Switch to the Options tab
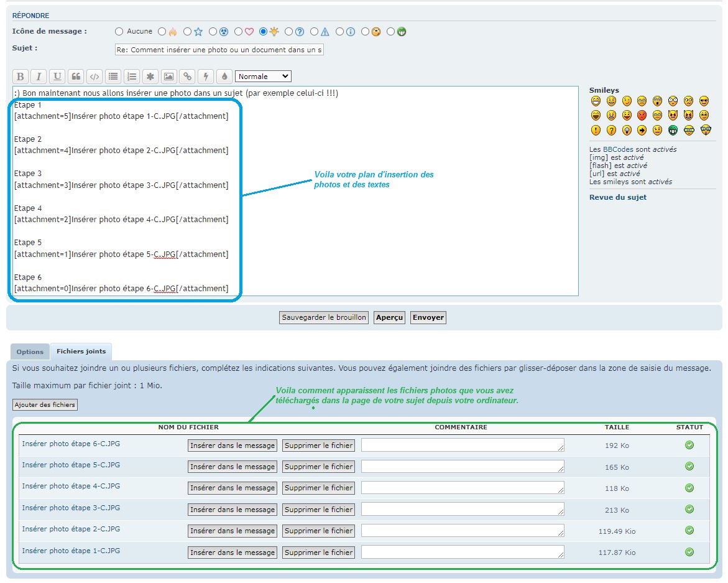728x583 pixels. click(x=30, y=352)
